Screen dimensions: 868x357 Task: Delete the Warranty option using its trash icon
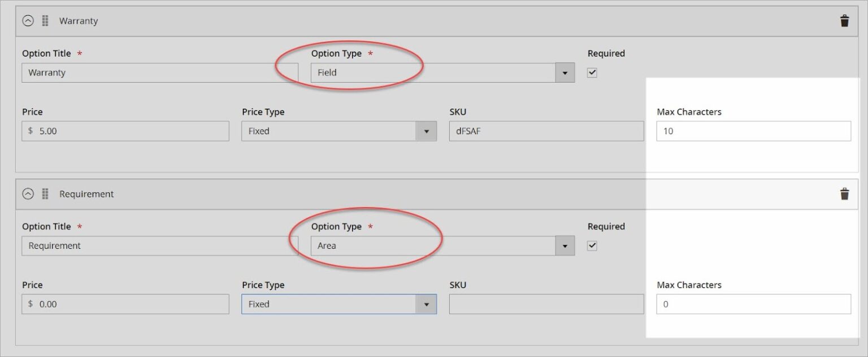pos(844,20)
